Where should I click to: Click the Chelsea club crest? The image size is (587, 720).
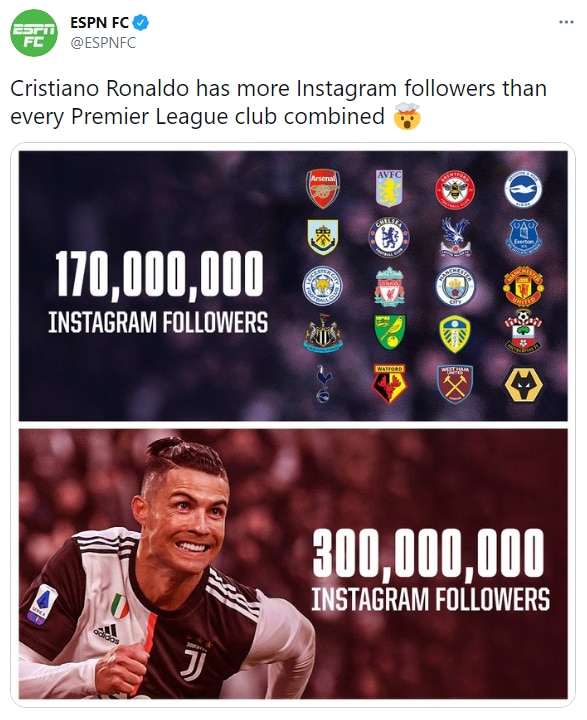pyautogui.click(x=389, y=237)
